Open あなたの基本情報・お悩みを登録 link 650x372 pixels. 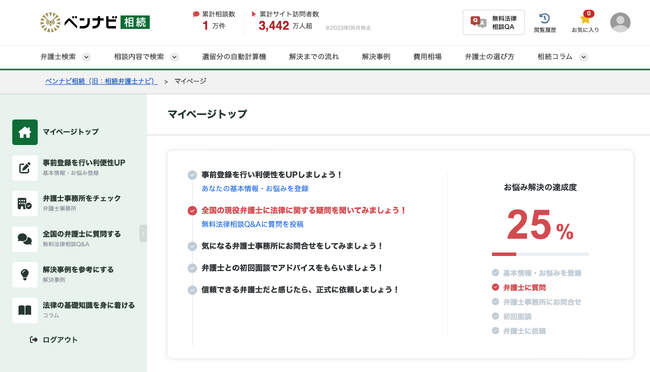tap(255, 189)
